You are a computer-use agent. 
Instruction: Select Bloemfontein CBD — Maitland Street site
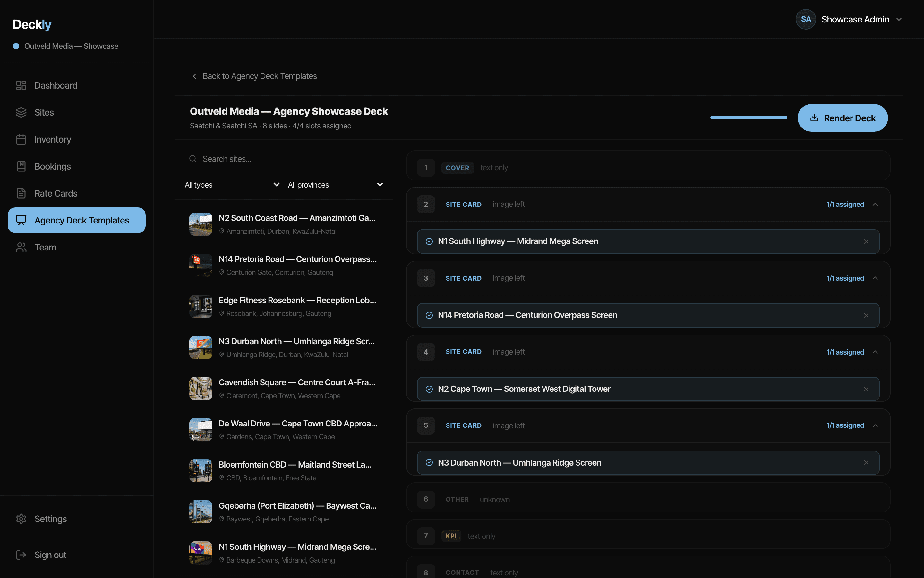[x=284, y=470]
